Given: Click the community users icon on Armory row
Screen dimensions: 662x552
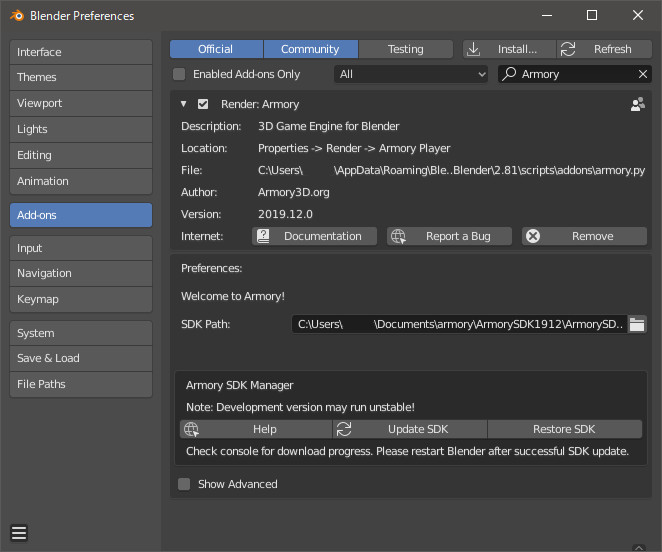Looking at the screenshot, I should pyautogui.click(x=638, y=104).
